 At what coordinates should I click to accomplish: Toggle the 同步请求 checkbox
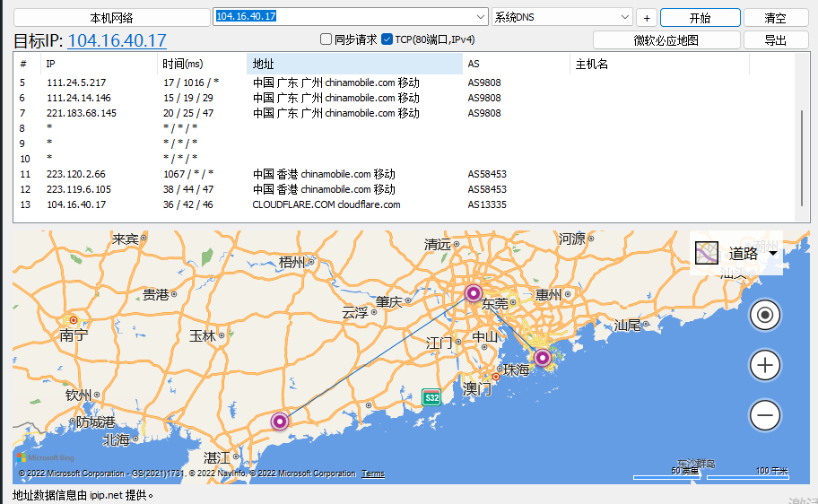click(326, 39)
